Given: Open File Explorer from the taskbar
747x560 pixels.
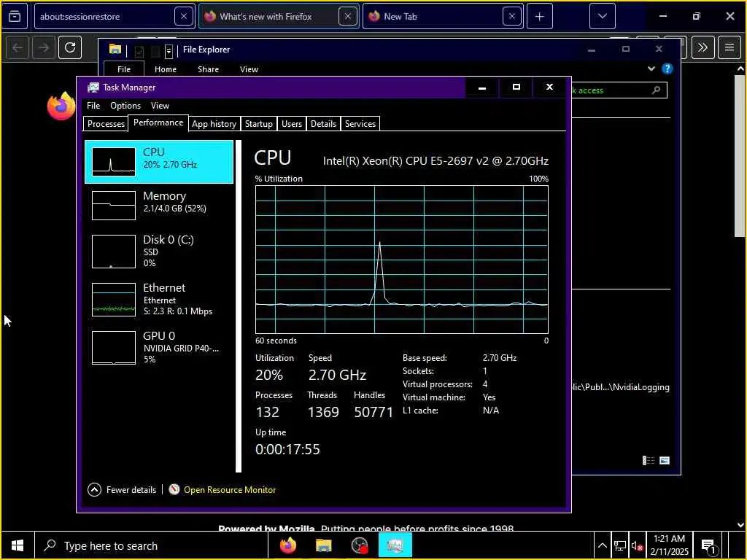Looking at the screenshot, I should tap(323, 545).
